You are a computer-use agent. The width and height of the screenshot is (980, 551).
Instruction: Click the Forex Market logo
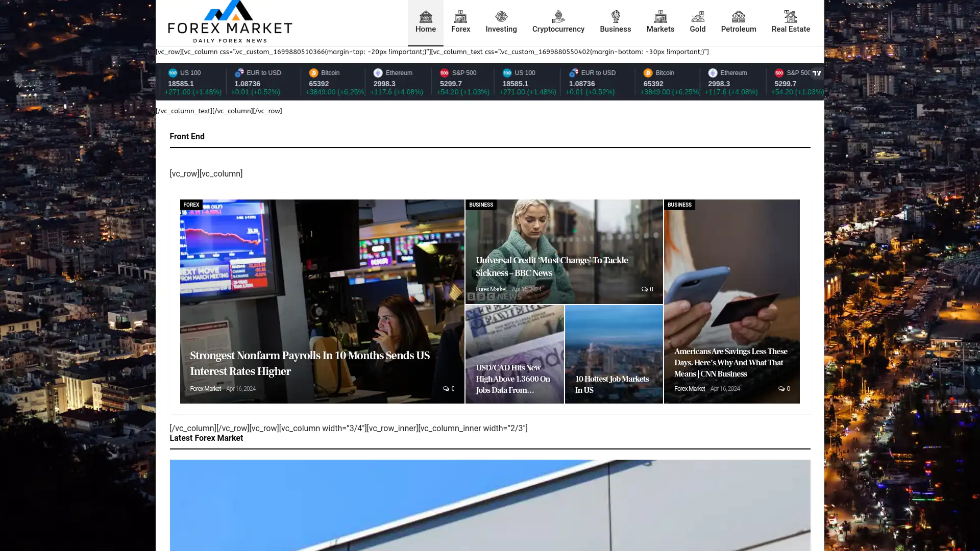point(230,22)
